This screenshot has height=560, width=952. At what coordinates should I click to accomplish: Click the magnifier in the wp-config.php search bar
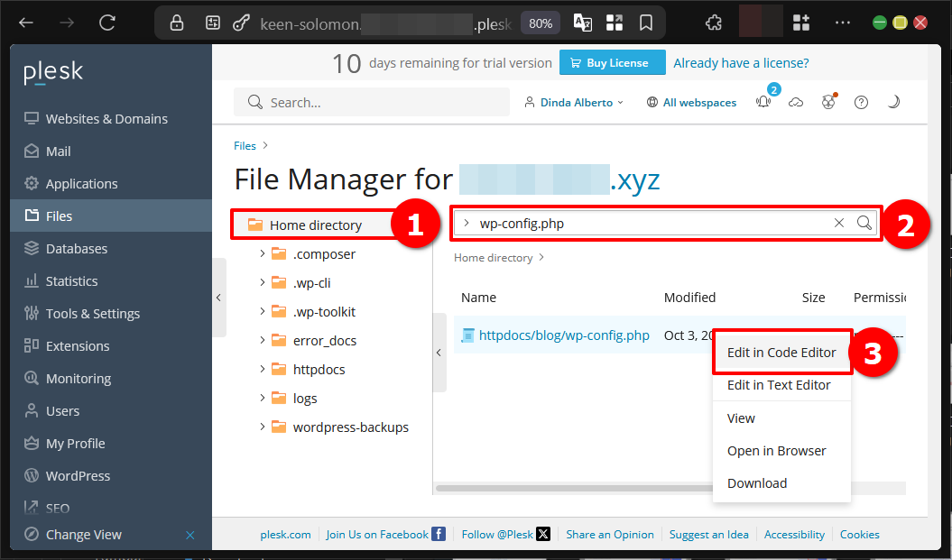pos(864,222)
